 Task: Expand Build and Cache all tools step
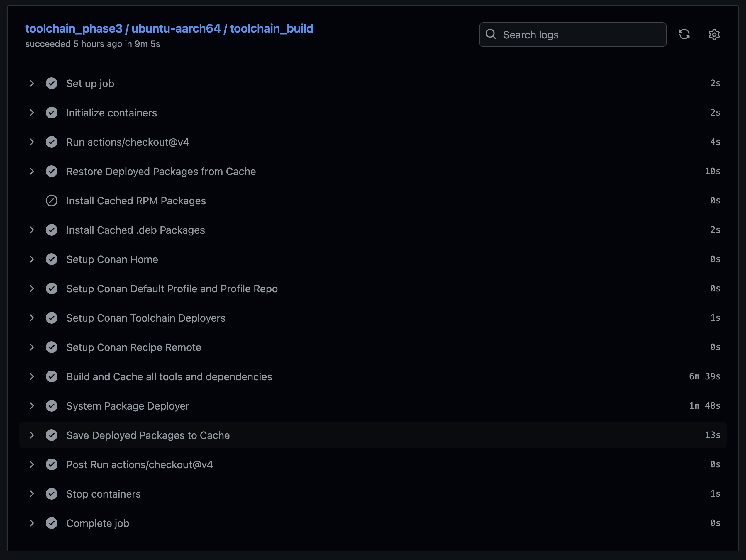[x=31, y=376]
